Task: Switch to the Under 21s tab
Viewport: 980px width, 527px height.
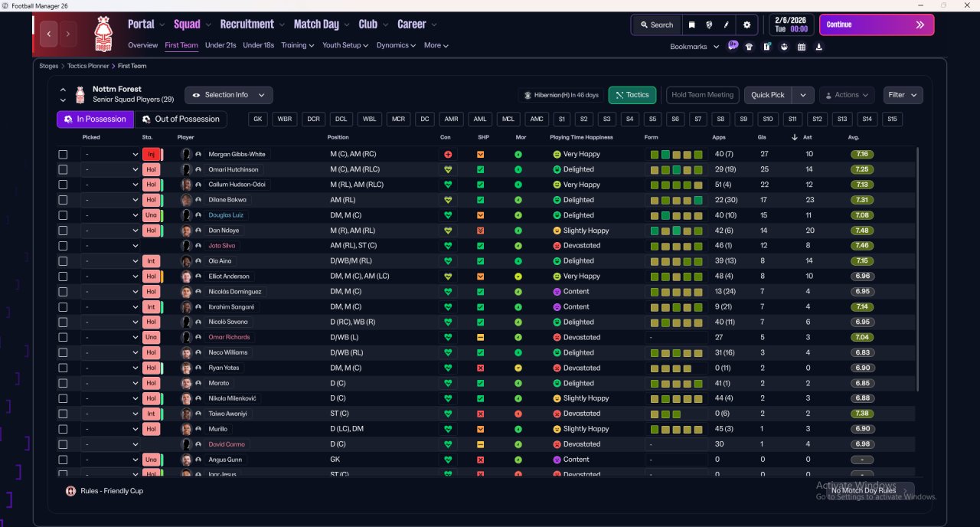Action: (220, 45)
